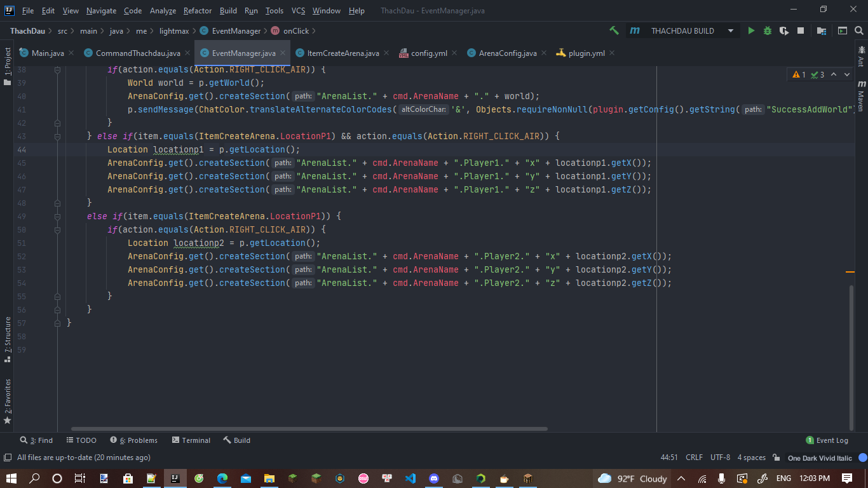This screenshot has height=488, width=868.
Task: Toggle the read-only lock icon in status bar
Action: tap(776, 457)
